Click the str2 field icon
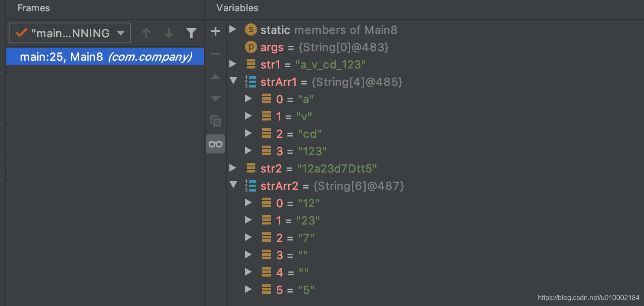 [251, 168]
